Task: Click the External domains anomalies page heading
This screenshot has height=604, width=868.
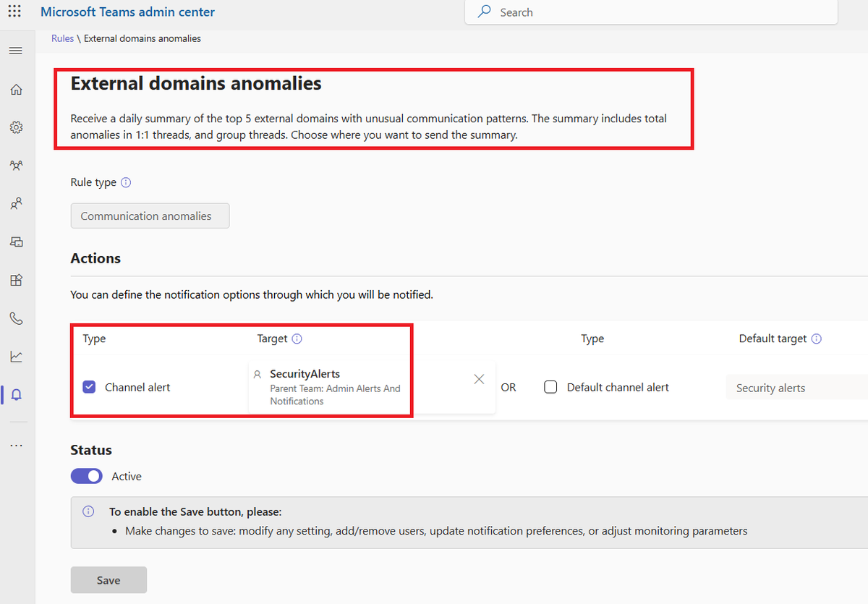Action: pos(196,84)
